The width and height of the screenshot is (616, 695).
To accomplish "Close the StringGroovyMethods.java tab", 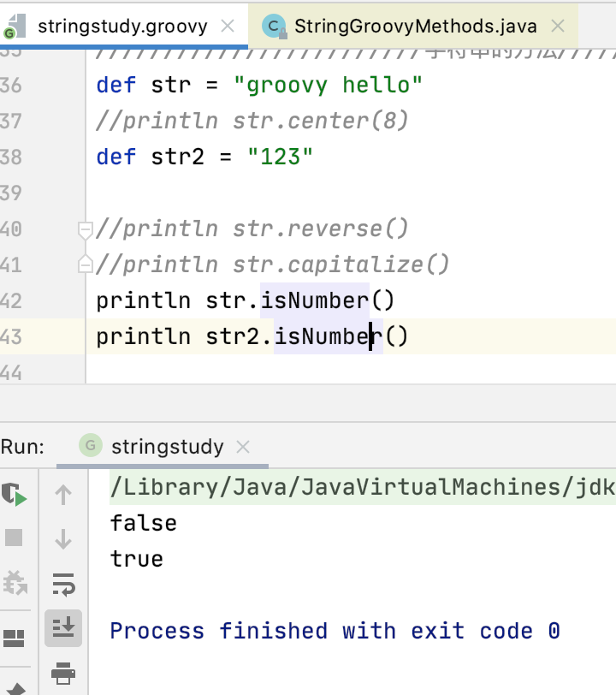I will click(x=558, y=27).
